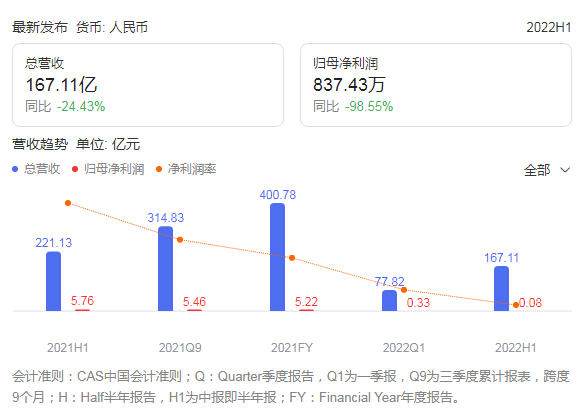The width and height of the screenshot is (584, 412).
Task: Expand the 全部 period dropdown
Action: 547,170
